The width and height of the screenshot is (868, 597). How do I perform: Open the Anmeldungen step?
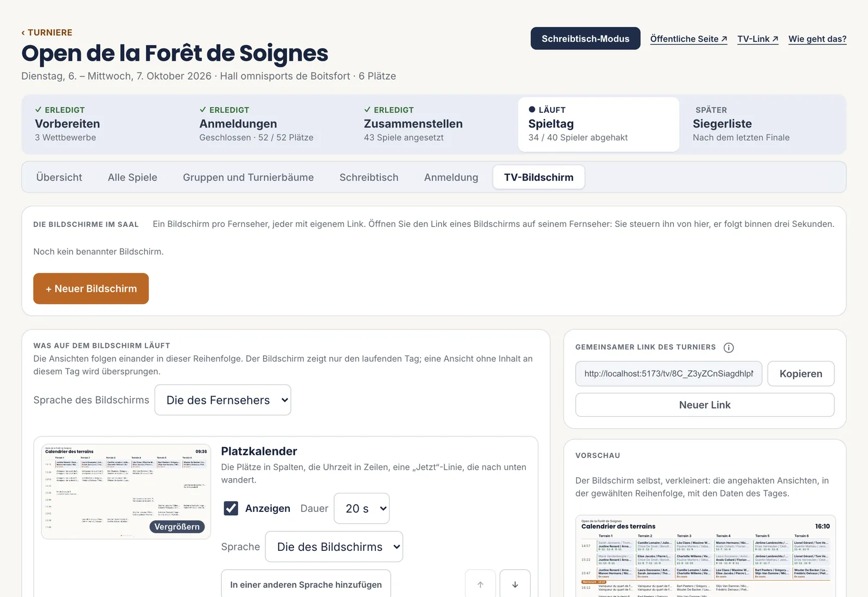(x=269, y=124)
